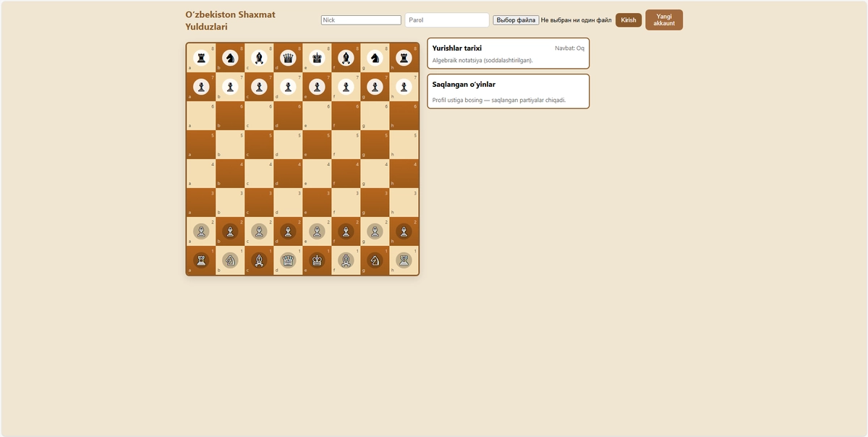Click the white king on e1
Screen dimensions: 868x437
point(317,260)
